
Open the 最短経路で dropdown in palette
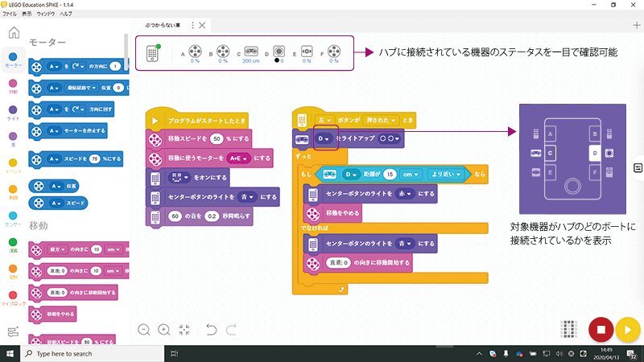81,88
